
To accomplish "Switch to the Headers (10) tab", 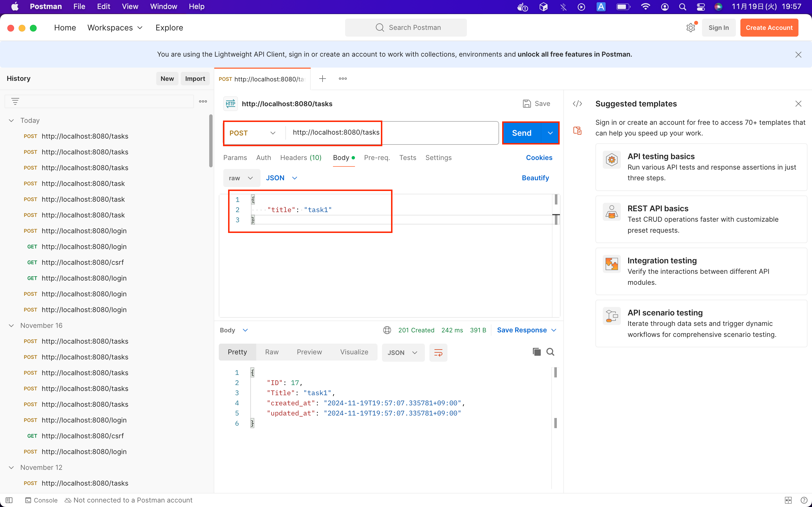I will click(301, 158).
